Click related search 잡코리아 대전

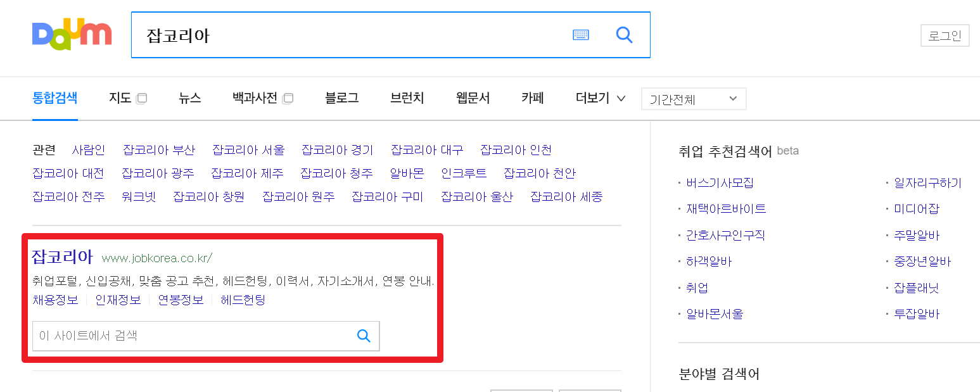[x=68, y=174]
